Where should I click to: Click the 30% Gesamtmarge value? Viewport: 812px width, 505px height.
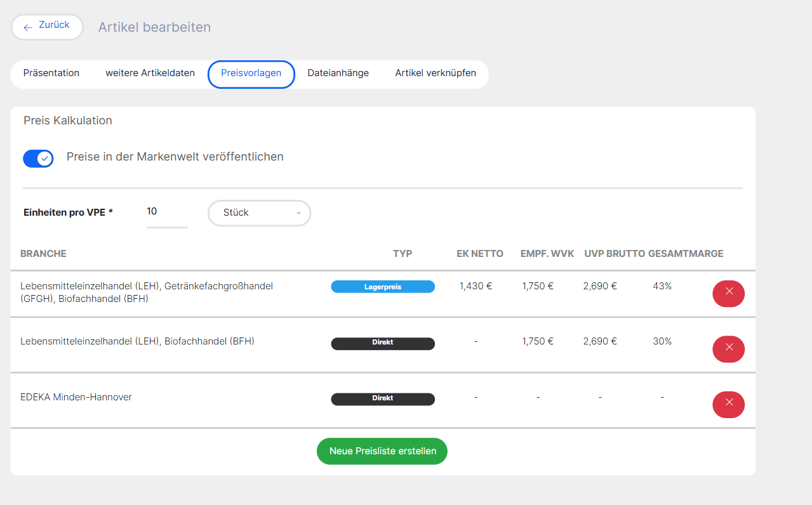point(662,341)
